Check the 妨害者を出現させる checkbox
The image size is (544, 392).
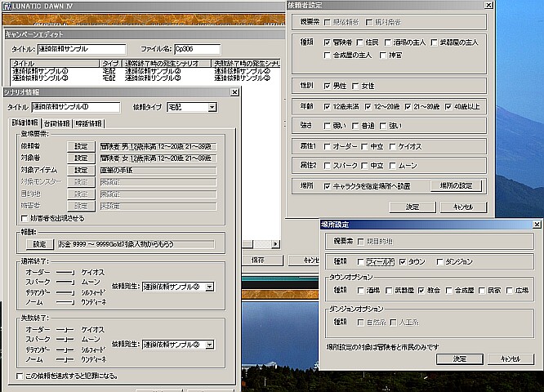coord(22,218)
